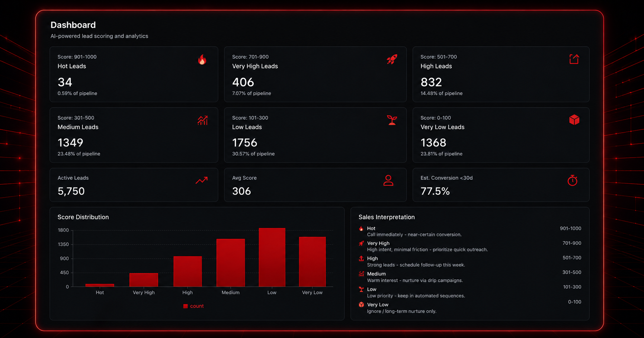Screen dimensions: 644x338
Task: Click the rocket icon on Very High Leads
Action: (392, 59)
